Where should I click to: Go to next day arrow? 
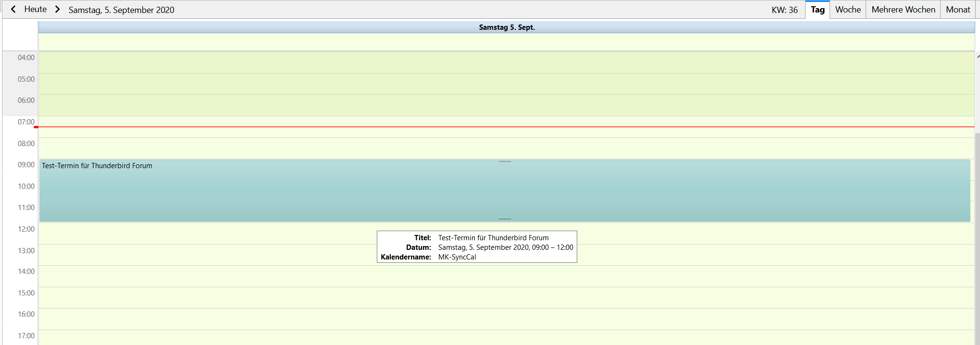pyautogui.click(x=57, y=9)
